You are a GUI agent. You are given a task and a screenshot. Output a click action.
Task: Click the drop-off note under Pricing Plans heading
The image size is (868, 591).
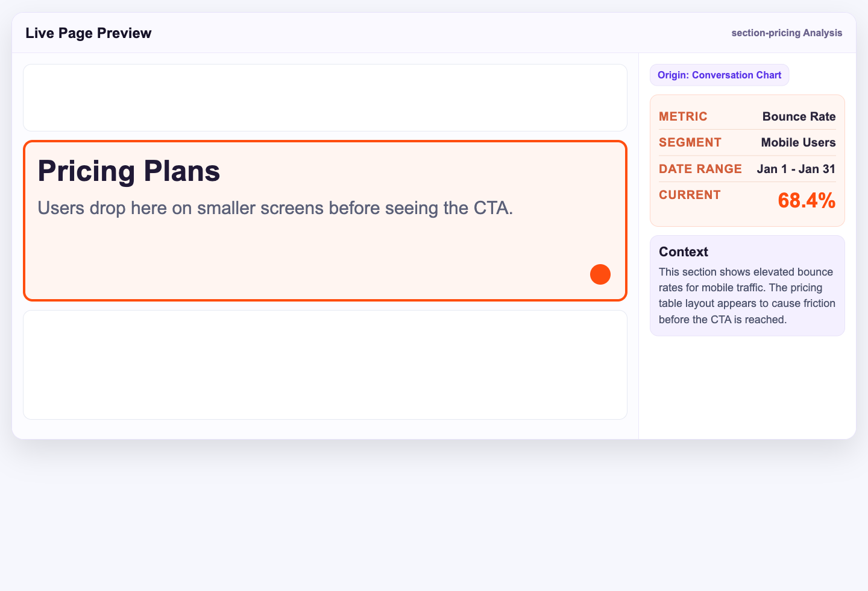pyautogui.click(x=275, y=208)
